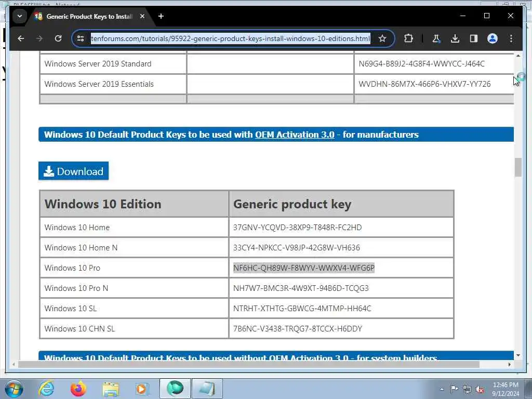Open the profile avatar icon

coord(493,38)
